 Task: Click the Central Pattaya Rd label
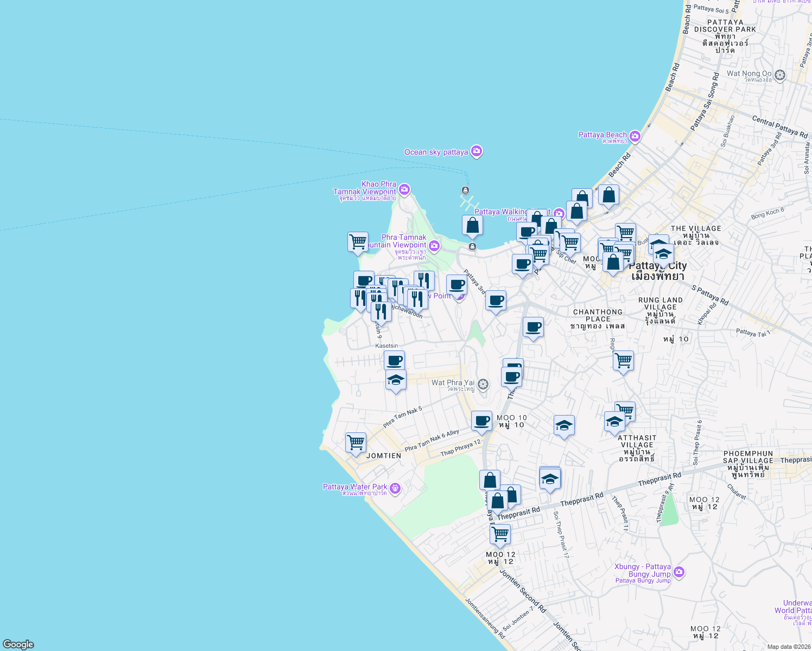pos(780,126)
